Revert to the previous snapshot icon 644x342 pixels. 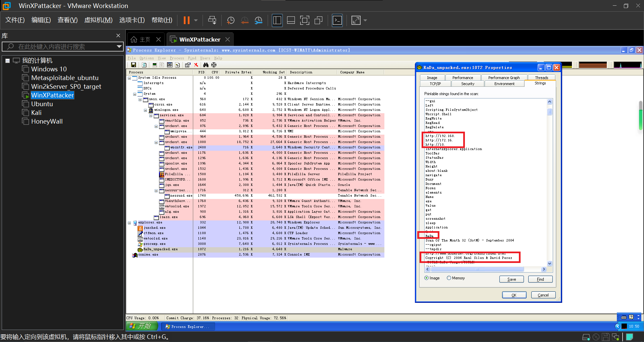tap(245, 20)
